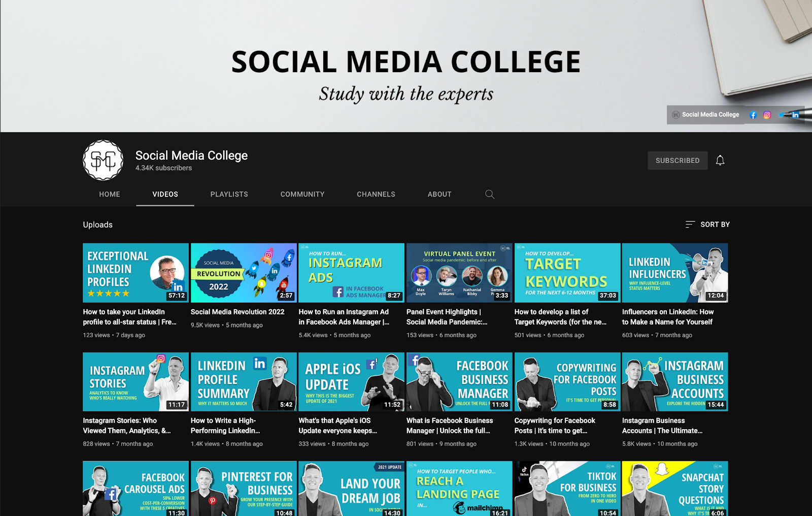Click the Social Media College channel avatar
The width and height of the screenshot is (812, 516).
[103, 160]
